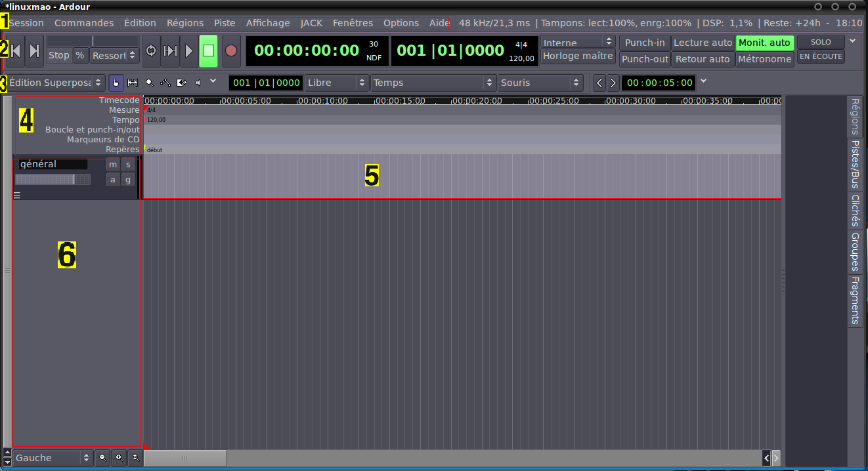Nudge backward with left arrow button
This screenshot has width=868, height=471.
pyautogui.click(x=599, y=83)
